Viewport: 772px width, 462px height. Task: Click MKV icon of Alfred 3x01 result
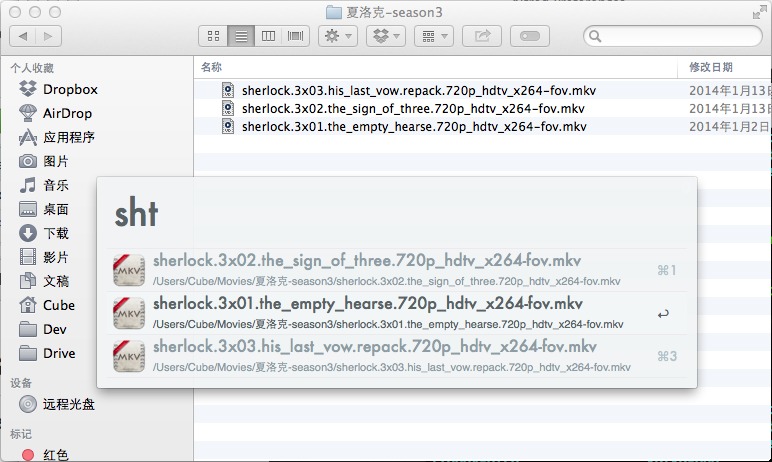coord(129,313)
